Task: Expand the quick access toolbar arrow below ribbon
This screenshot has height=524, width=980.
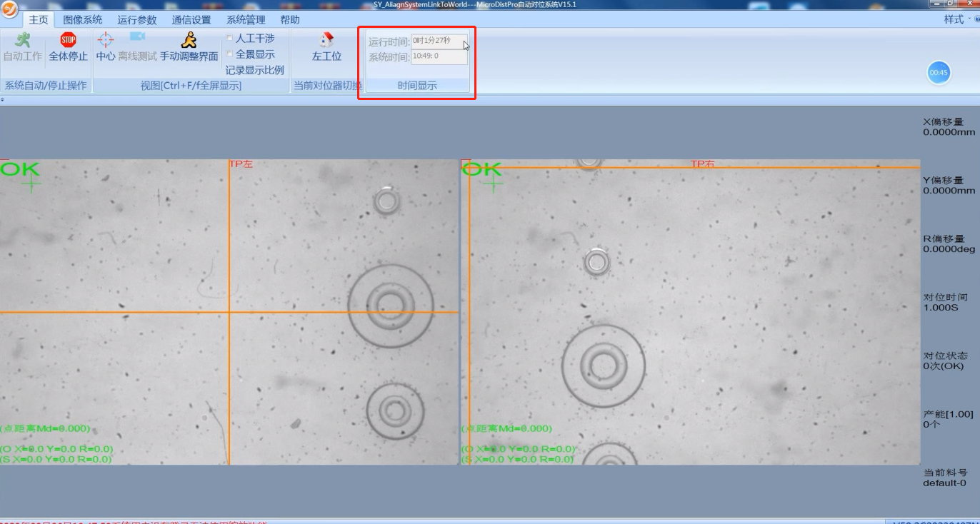Action: click(x=2, y=100)
